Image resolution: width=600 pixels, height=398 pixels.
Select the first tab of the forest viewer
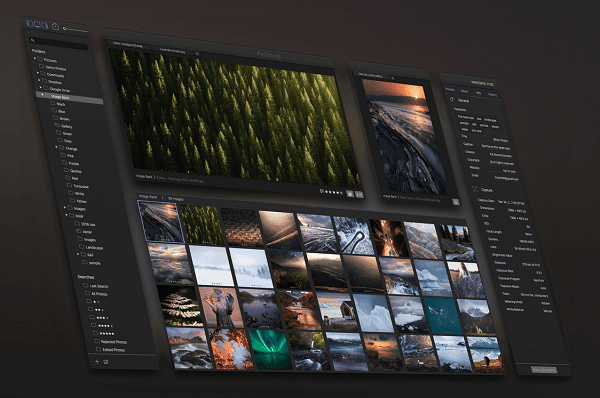[128, 45]
